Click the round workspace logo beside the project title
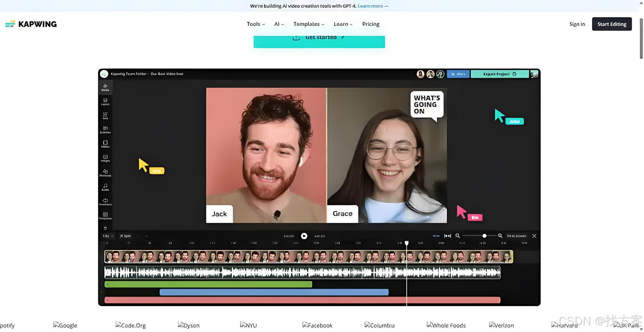 pyautogui.click(x=104, y=74)
